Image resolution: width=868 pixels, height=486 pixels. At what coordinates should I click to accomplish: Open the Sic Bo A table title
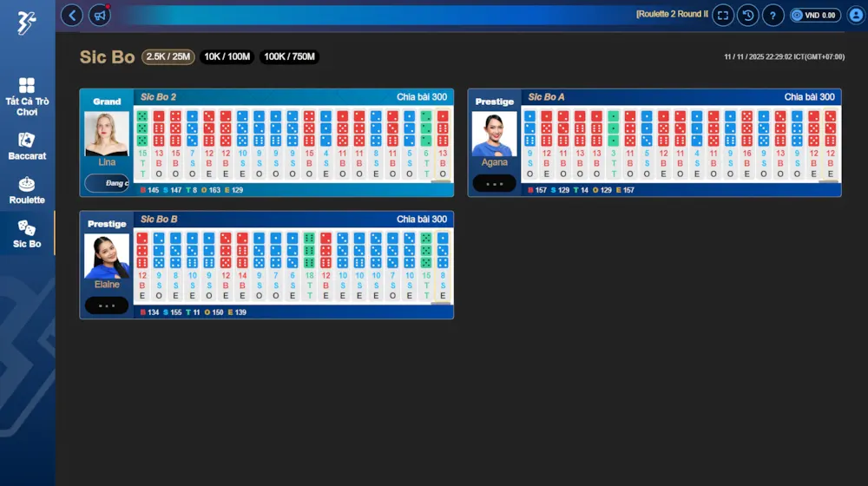[546, 97]
